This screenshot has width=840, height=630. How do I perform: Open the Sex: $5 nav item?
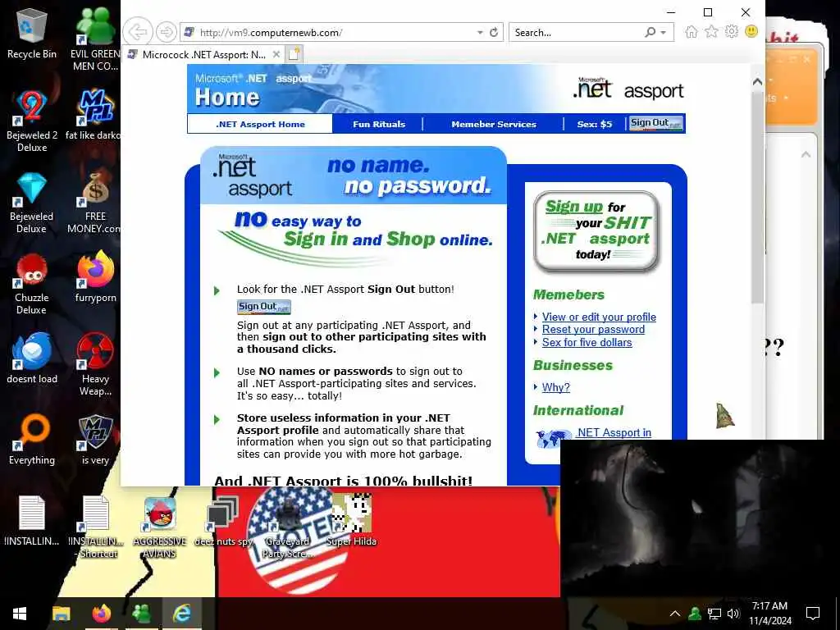coord(594,125)
